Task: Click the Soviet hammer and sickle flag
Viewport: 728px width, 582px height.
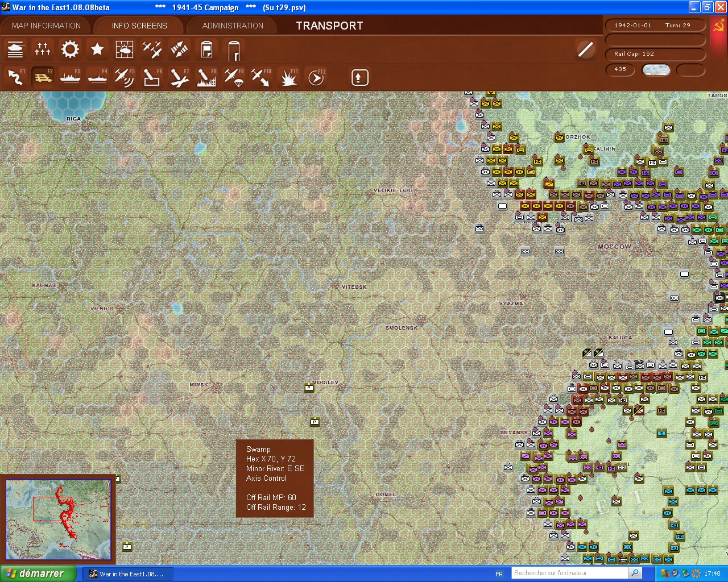Action: point(718,26)
